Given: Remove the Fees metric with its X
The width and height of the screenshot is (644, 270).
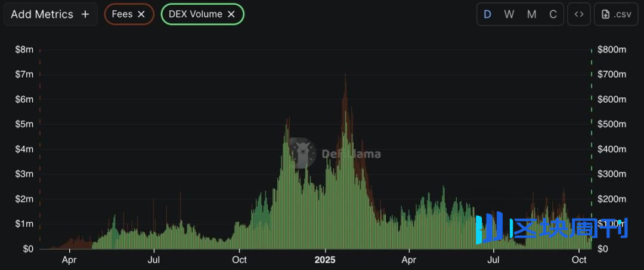Looking at the screenshot, I should (x=141, y=14).
